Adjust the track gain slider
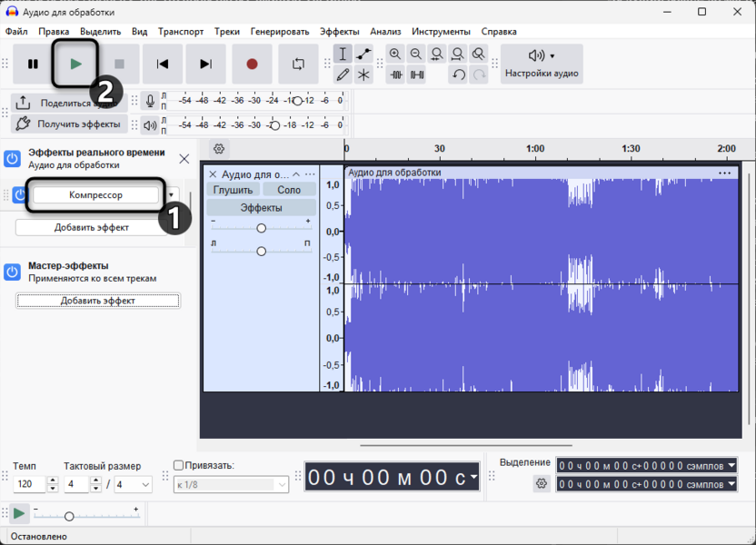The image size is (756, 545). pyautogui.click(x=261, y=228)
